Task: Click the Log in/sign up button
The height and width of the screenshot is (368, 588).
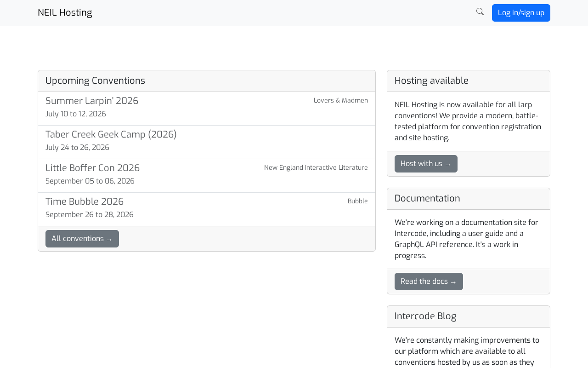Action: (521, 13)
